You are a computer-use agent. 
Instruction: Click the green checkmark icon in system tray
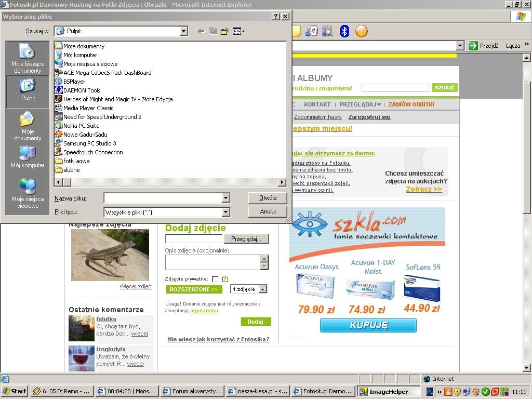tap(486, 392)
